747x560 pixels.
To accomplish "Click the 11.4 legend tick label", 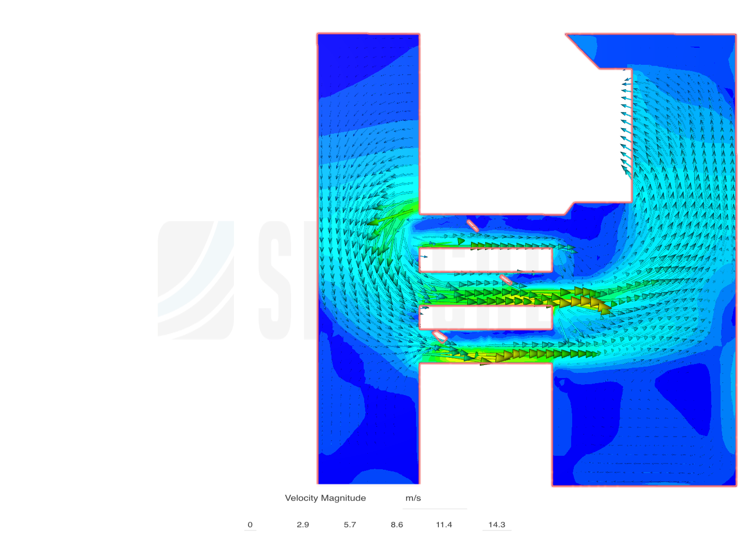I will (444, 525).
